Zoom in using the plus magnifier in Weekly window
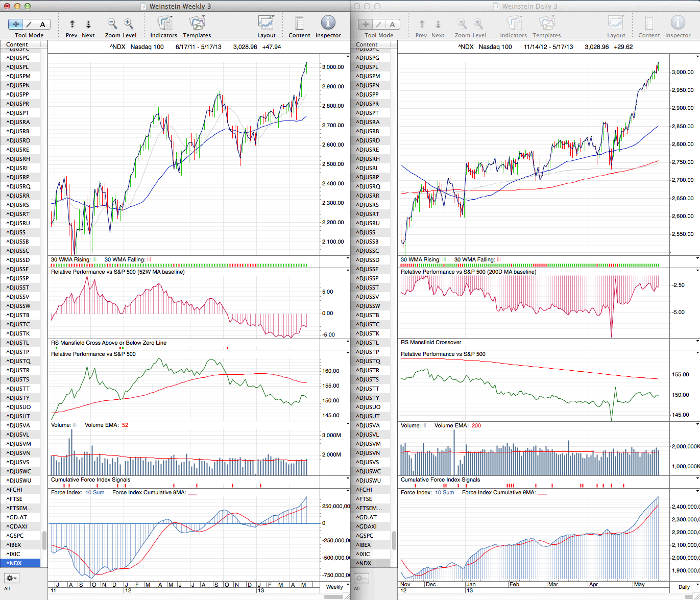The image size is (700, 600). coord(129,24)
